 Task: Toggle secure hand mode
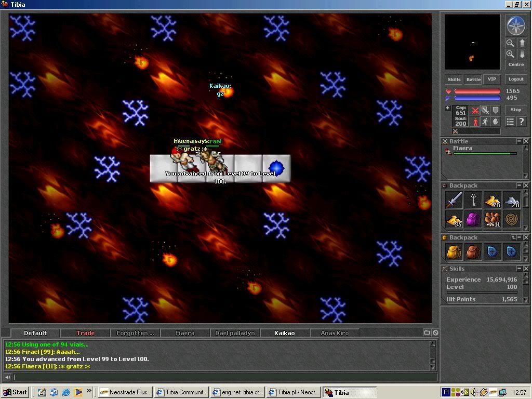(x=496, y=122)
